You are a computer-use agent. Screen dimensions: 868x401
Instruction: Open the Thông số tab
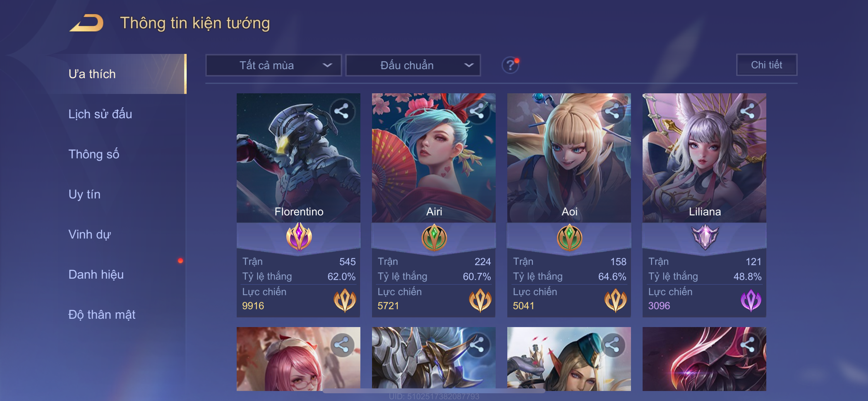(x=94, y=154)
